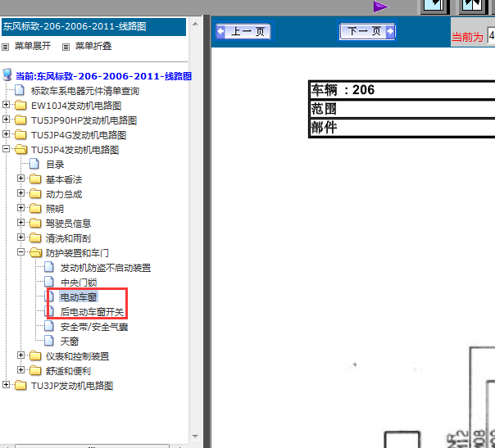Expand the TU5JP4G发动机电路图 folder
The width and height of the screenshot is (495, 448).
(x=6, y=133)
